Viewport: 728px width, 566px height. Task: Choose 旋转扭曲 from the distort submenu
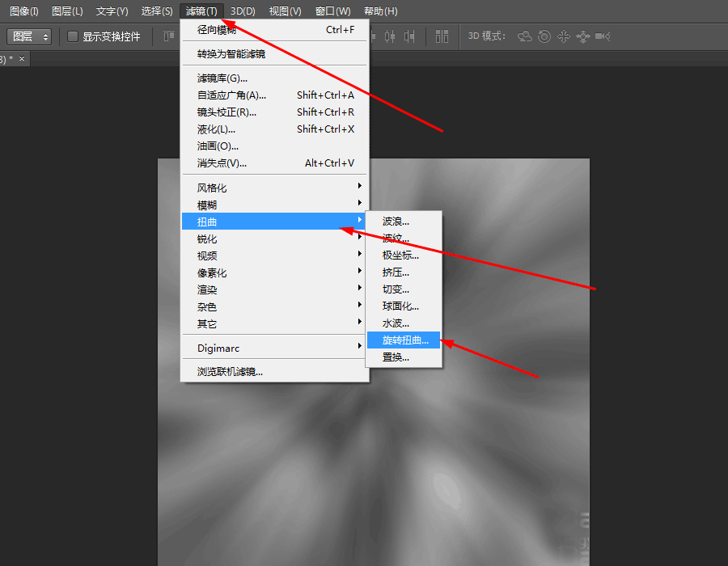pos(403,340)
